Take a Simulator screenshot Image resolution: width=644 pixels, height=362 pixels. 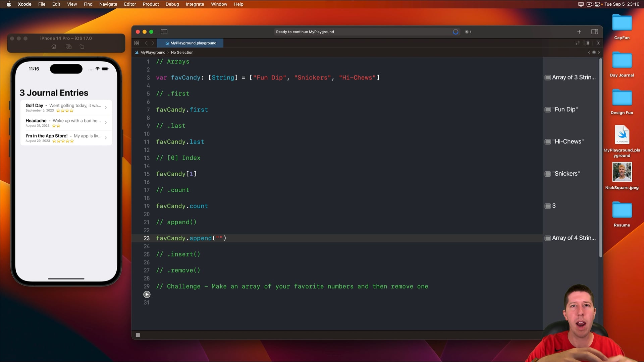tap(68, 47)
